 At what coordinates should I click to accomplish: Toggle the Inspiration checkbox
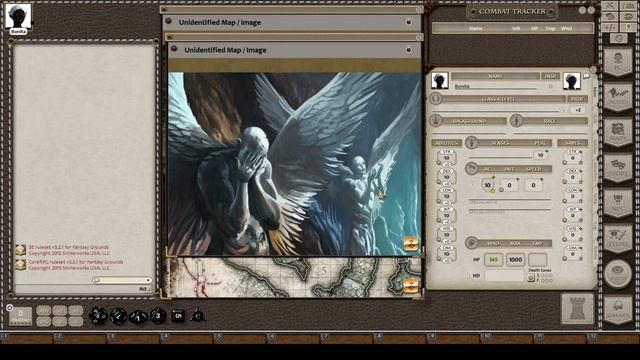point(551,86)
